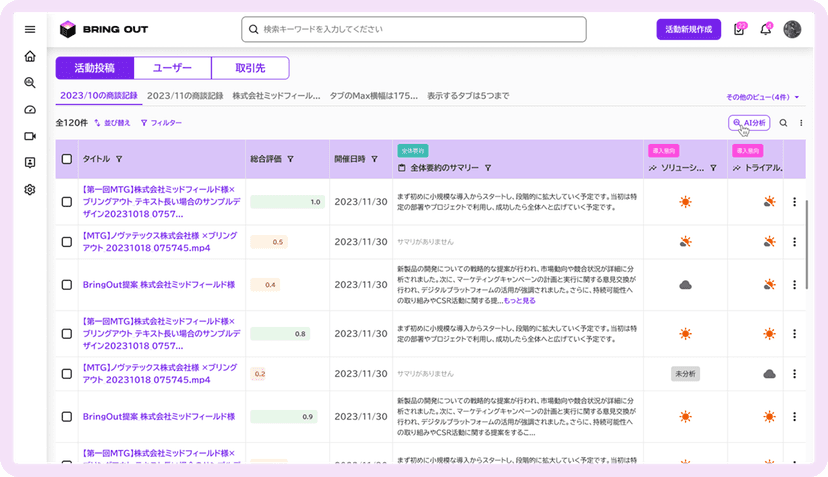The height and width of the screenshot is (477, 828).
Task: Go to Home via sidebar icon
Action: point(30,57)
